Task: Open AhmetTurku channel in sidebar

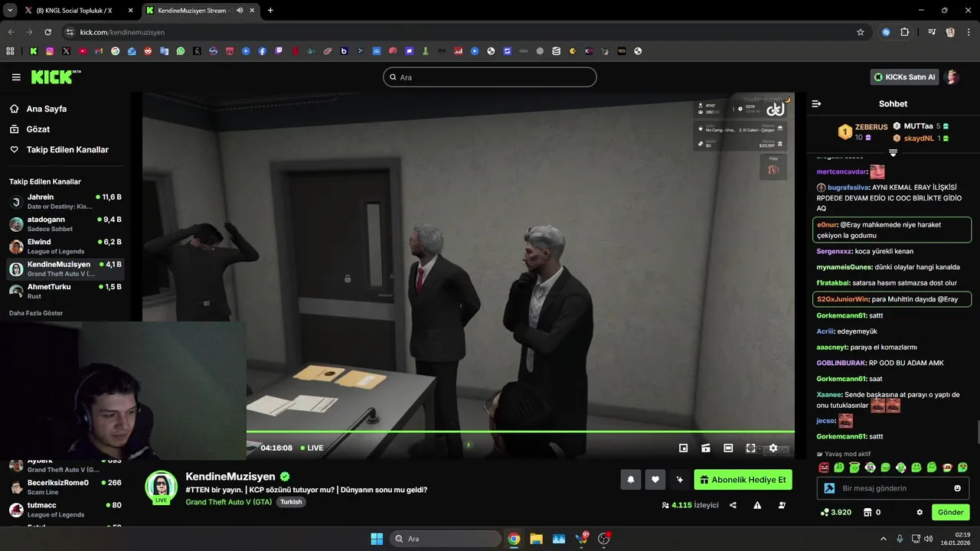Action: click(x=65, y=291)
